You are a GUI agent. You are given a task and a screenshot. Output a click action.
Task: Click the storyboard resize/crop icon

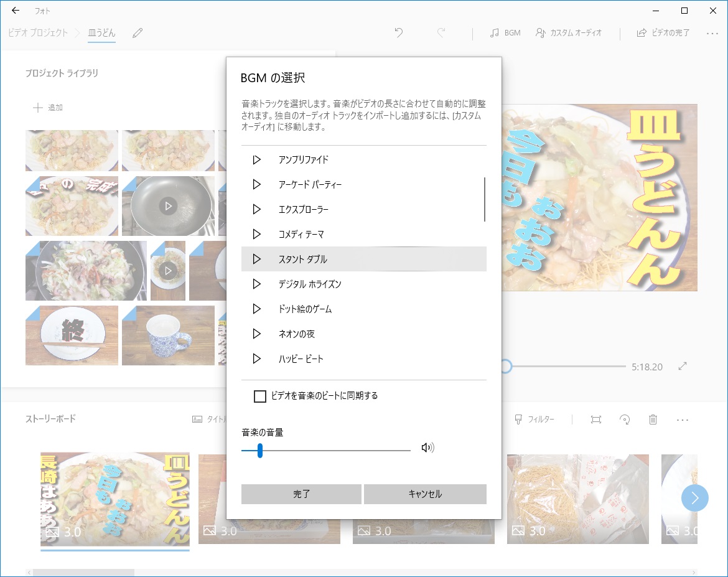click(596, 420)
